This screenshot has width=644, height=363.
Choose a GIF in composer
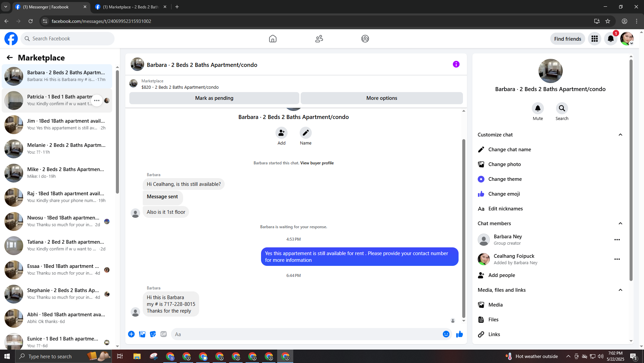click(x=164, y=334)
